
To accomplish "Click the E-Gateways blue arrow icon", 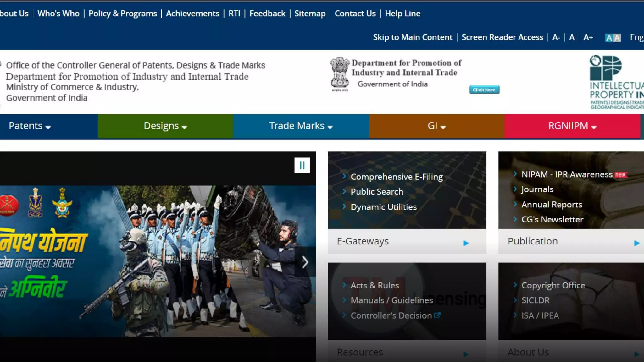I will (x=466, y=243).
